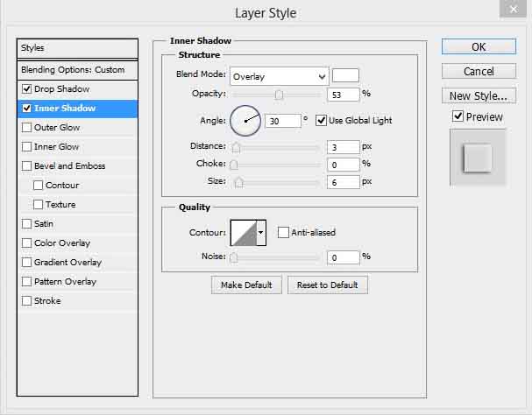Click the style preview thumbnail
The width and height of the screenshot is (532, 415).
pyautogui.click(x=478, y=158)
